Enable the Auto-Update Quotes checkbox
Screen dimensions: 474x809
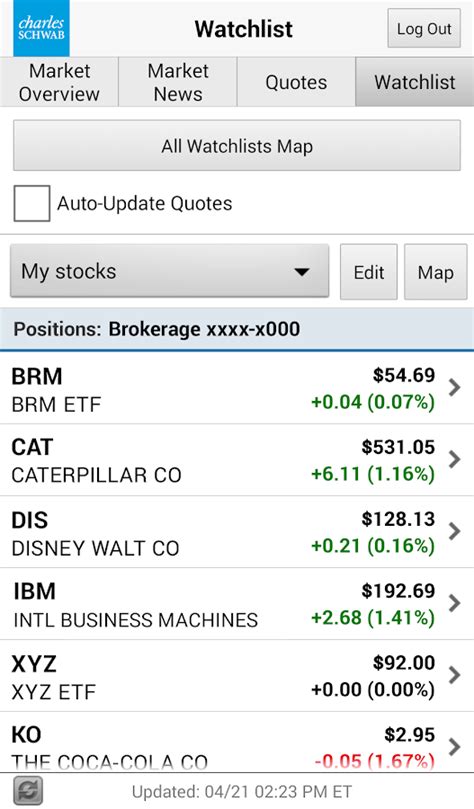(x=32, y=203)
